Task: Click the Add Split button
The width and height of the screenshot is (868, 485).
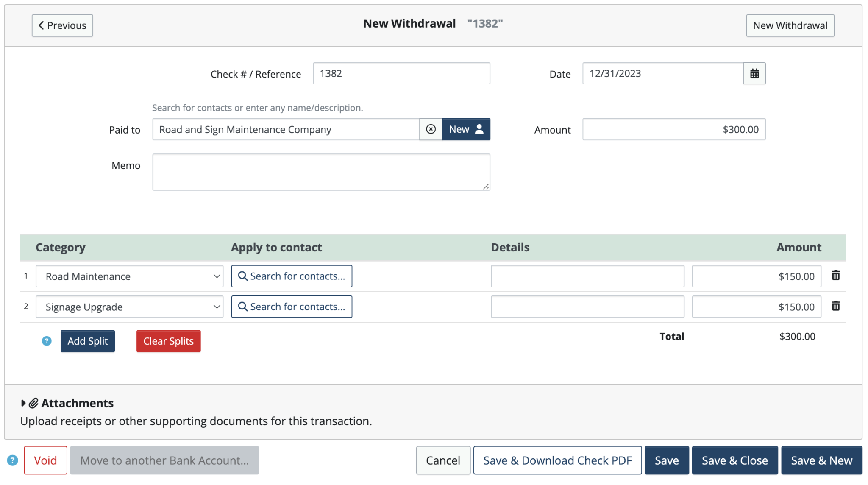Action: coord(88,341)
